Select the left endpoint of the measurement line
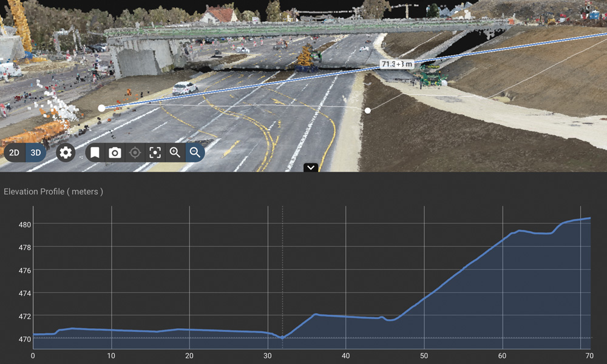 [101, 108]
